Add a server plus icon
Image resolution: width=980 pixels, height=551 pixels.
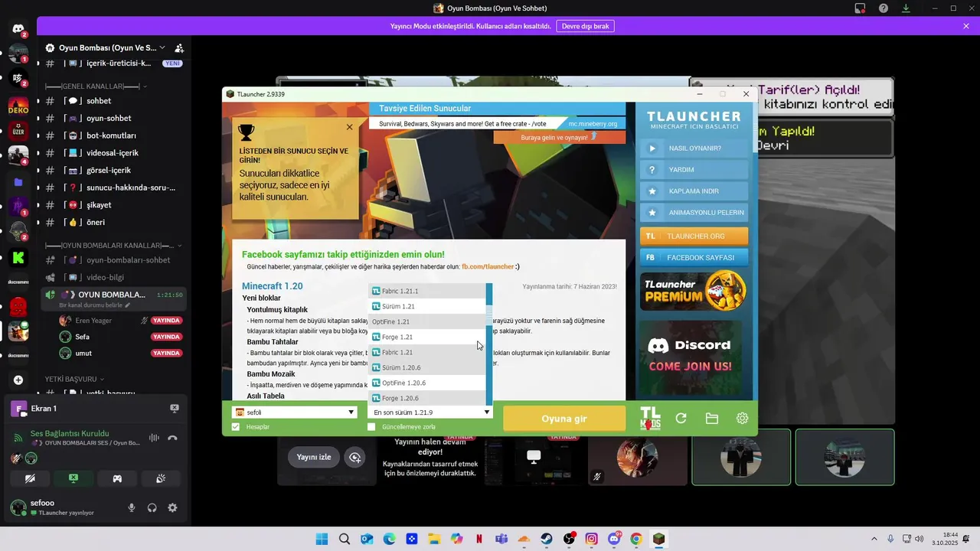[x=18, y=380]
